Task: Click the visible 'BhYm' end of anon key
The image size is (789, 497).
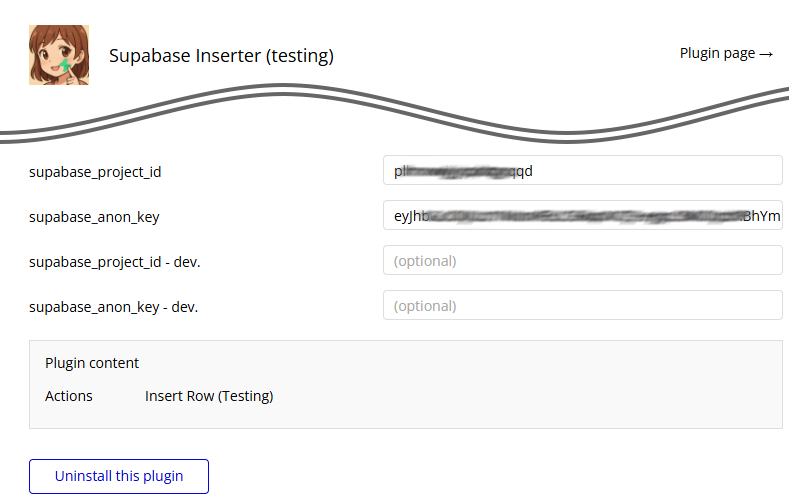Action: 762,216
